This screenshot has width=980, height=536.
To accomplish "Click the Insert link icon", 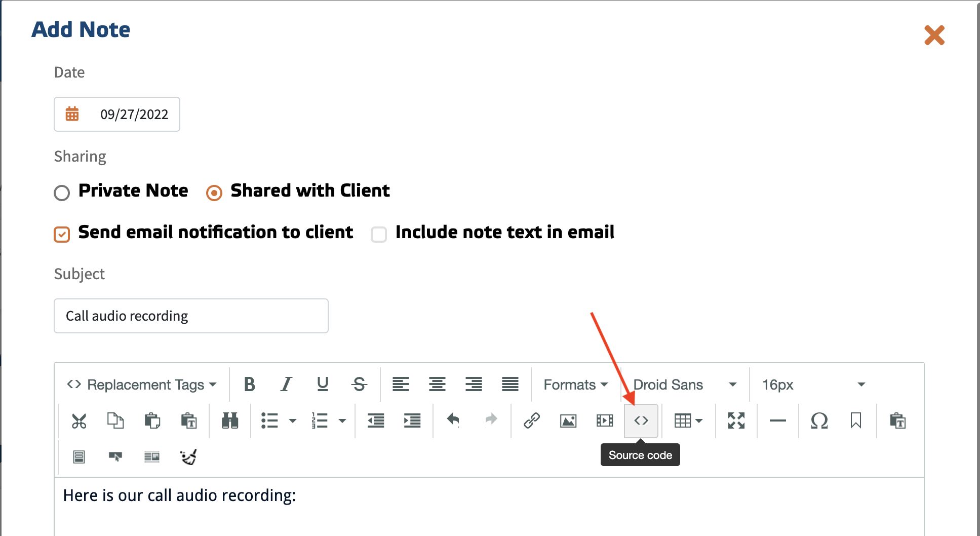I will [532, 420].
